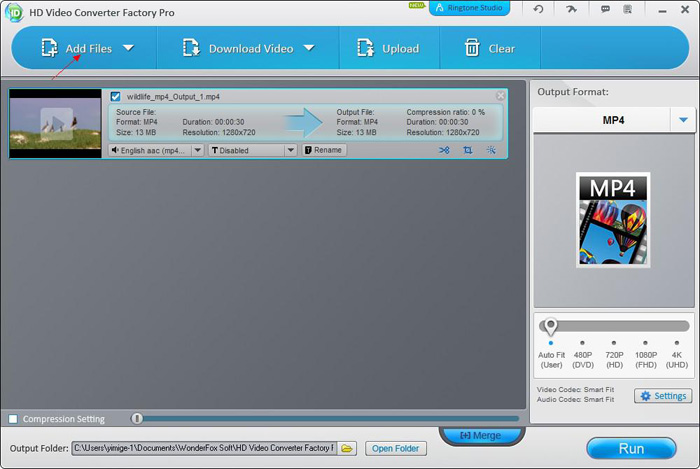This screenshot has width=700, height=469.
Task: Click the Add Files label
Action: pyautogui.click(x=89, y=49)
